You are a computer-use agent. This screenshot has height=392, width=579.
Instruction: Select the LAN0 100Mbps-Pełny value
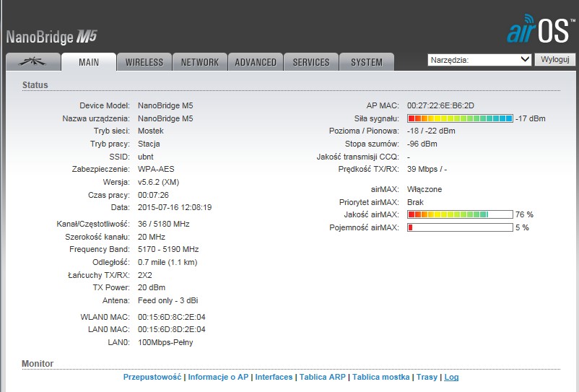pyautogui.click(x=165, y=342)
